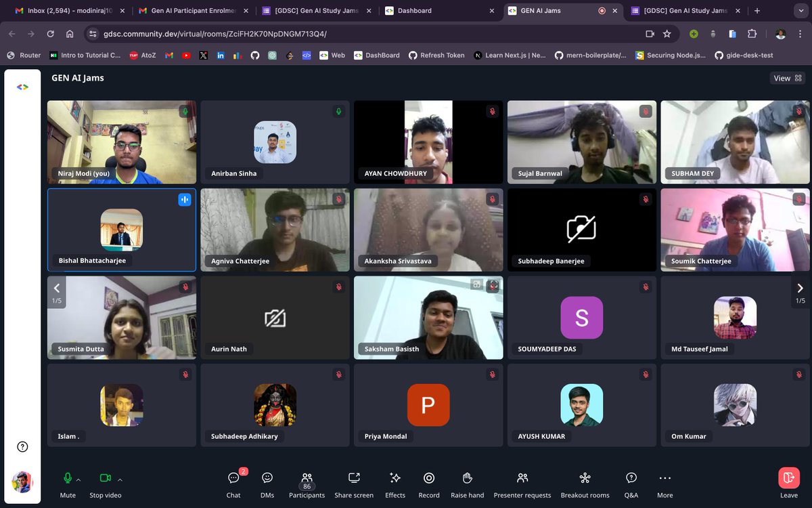Image resolution: width=812 pixels, height=508 pixels.
Task: Click the help question mark icon in sidebar
Action: 22,446
